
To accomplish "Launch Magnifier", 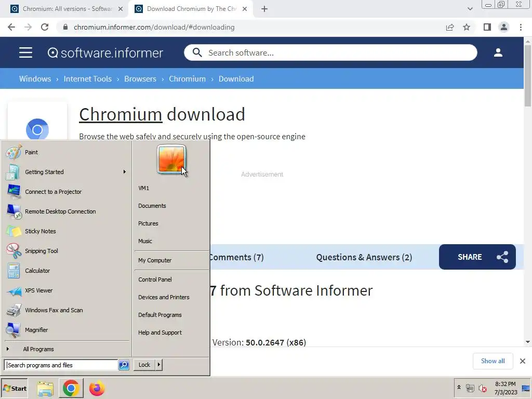I will point(36,330).
